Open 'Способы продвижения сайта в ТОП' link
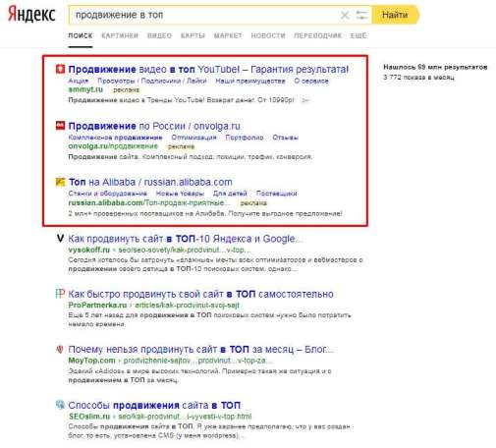The image size is (496, 448). click(x=154, y=406)
